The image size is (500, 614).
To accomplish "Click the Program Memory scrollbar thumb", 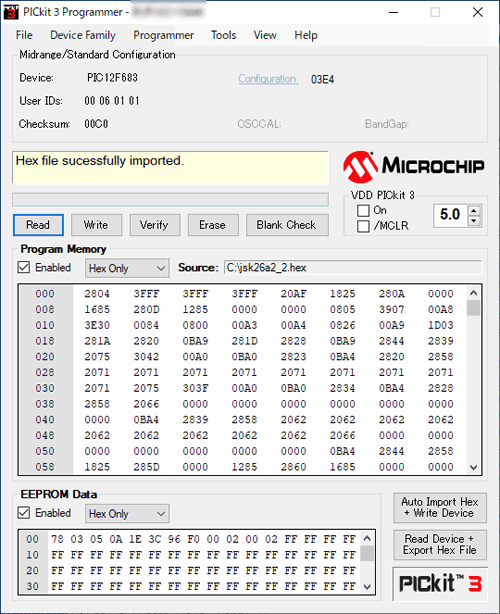I will click(x=473, y=308).
